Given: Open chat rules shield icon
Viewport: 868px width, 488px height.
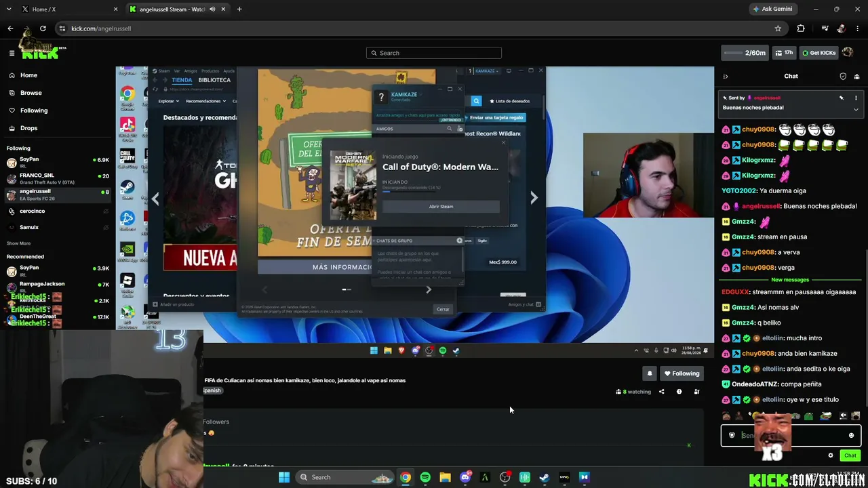Looking at the screenshot, I should coord(843,77).
